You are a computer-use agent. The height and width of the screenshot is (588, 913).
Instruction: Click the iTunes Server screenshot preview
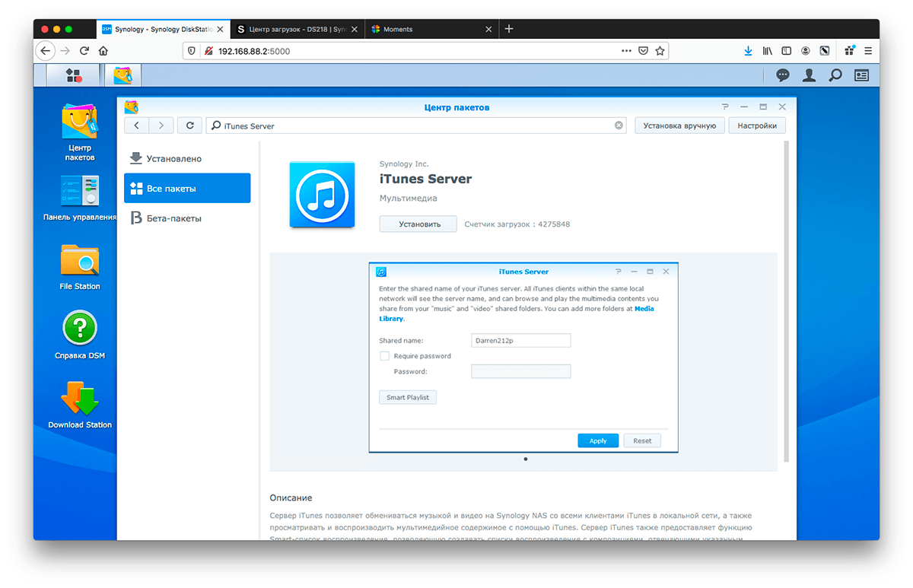pyautogui.click(x=523, y=358)
